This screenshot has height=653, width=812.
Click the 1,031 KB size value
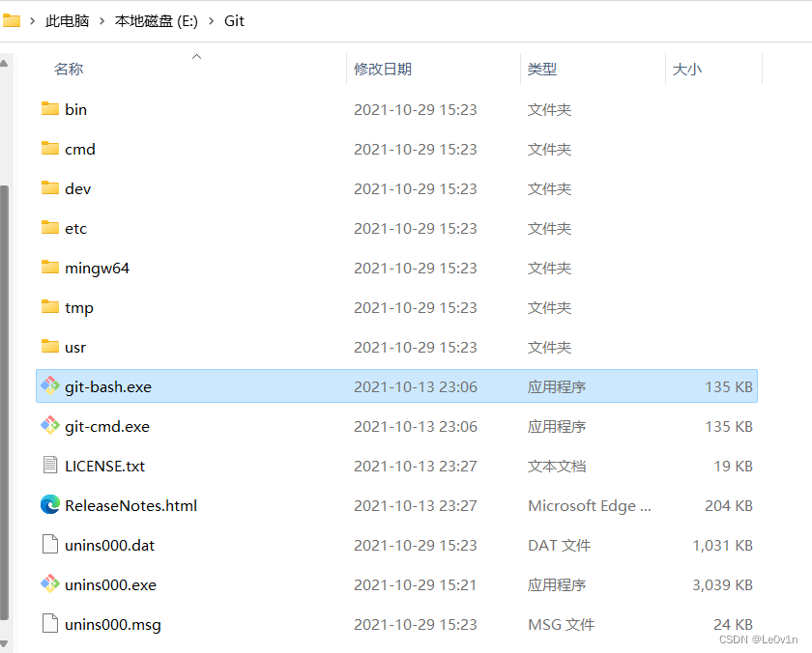pos(722,545)
